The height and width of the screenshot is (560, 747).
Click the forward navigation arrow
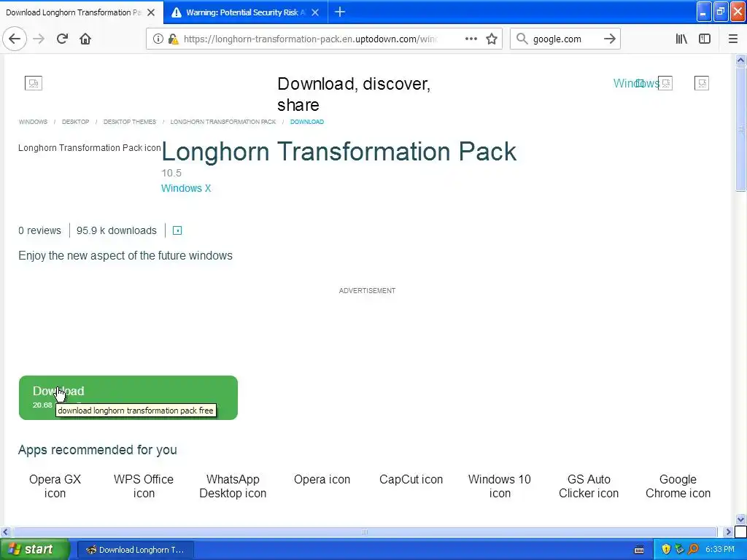click(x=39, y=39)
